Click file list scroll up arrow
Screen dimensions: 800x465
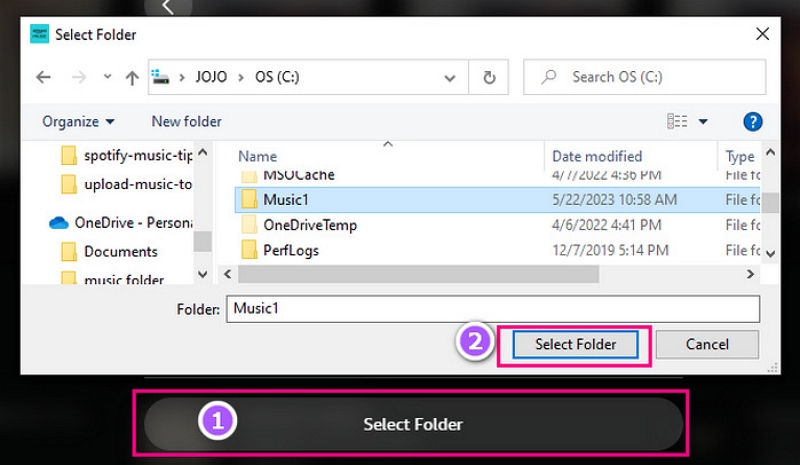click(770, 152)
